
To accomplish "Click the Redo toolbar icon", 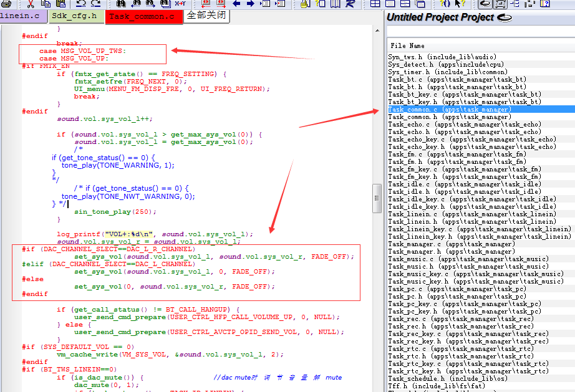I will [95, 4].
